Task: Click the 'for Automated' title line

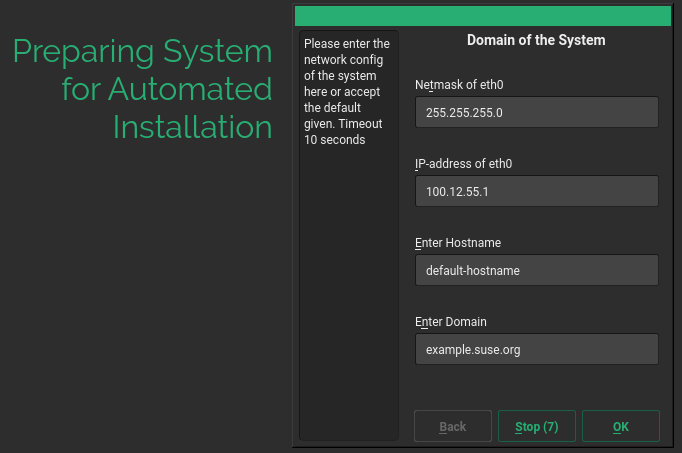Action: tap(166, 90)
